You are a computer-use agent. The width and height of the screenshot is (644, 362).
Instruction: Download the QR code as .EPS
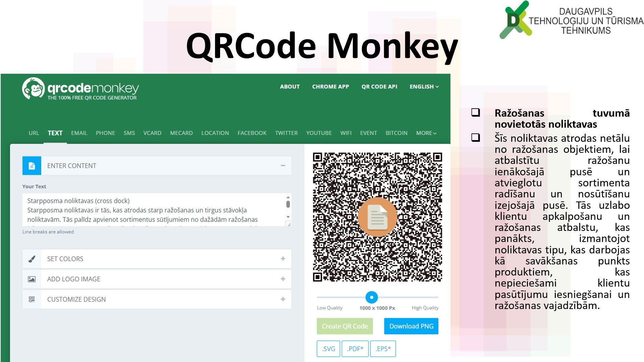pyautogui.click(x=383, y=349)
